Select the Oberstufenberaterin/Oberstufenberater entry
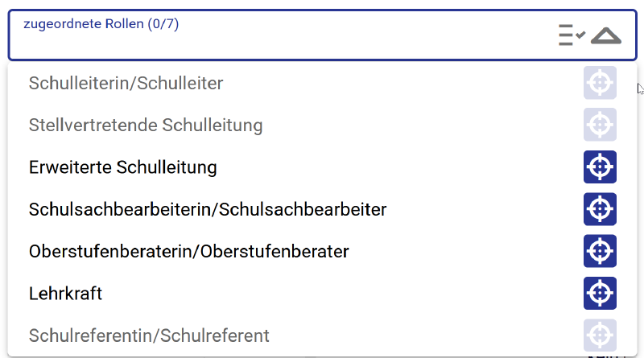Screen dimensions: 644x358 point(188,251)
